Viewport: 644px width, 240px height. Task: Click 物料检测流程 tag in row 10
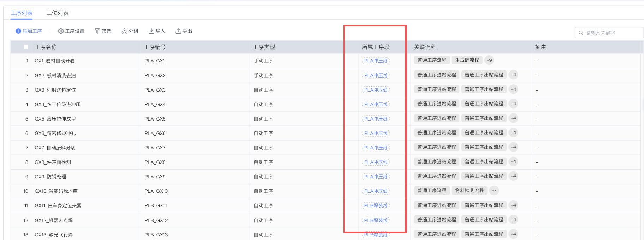(469, 191)
